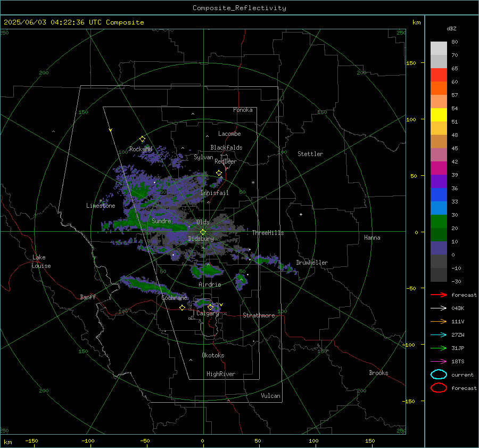Click the HighRiver label
Screen dimensions: 479x448
(221, 374)
